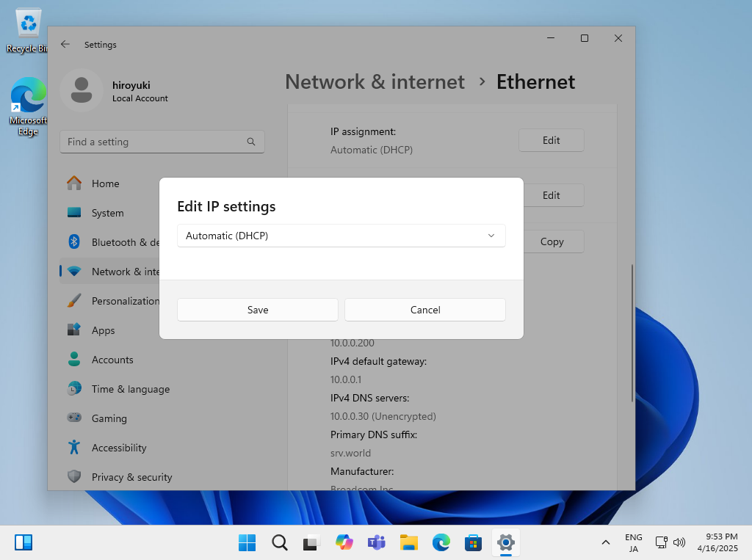Click the network status tray icon
Viewport: 752px width, 560px height.
coord(662,542)
